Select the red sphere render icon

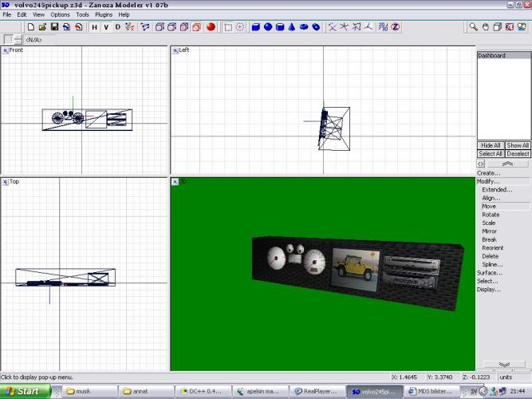click(x=211, y=27)
